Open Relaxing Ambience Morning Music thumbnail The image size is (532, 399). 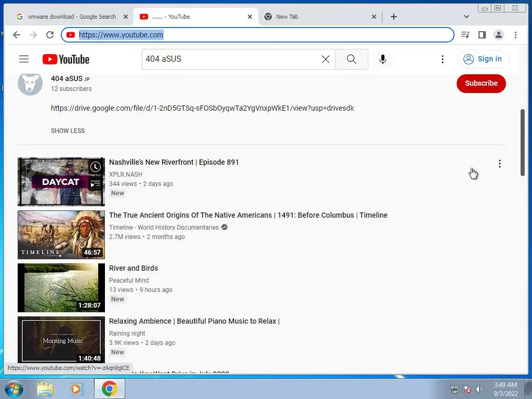pos(61,339)
